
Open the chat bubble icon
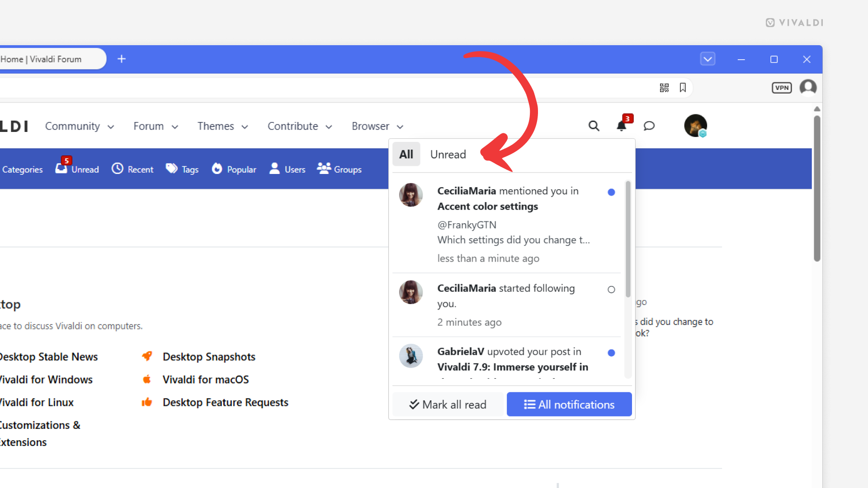649,126
